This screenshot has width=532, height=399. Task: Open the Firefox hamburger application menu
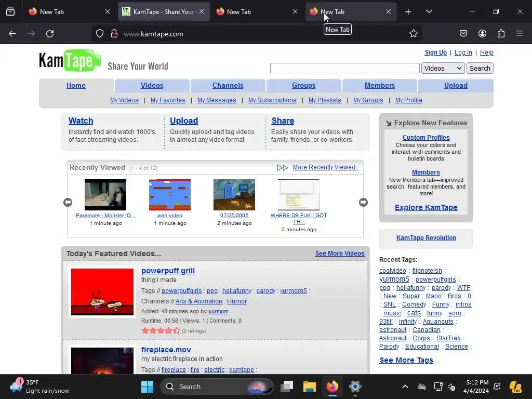tap(520, 34)
